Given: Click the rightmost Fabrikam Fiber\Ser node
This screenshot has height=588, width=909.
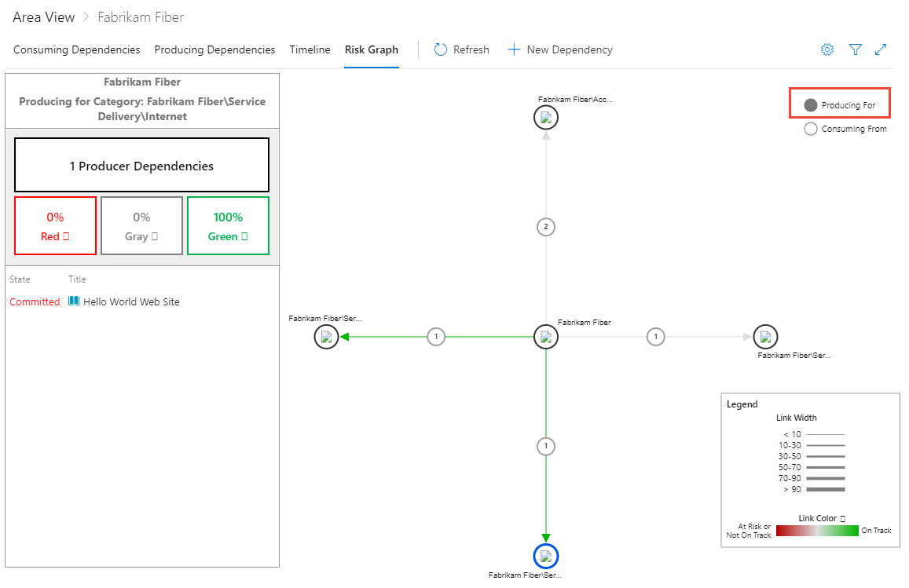Looking at the screenshot, I should click(766, 338).
